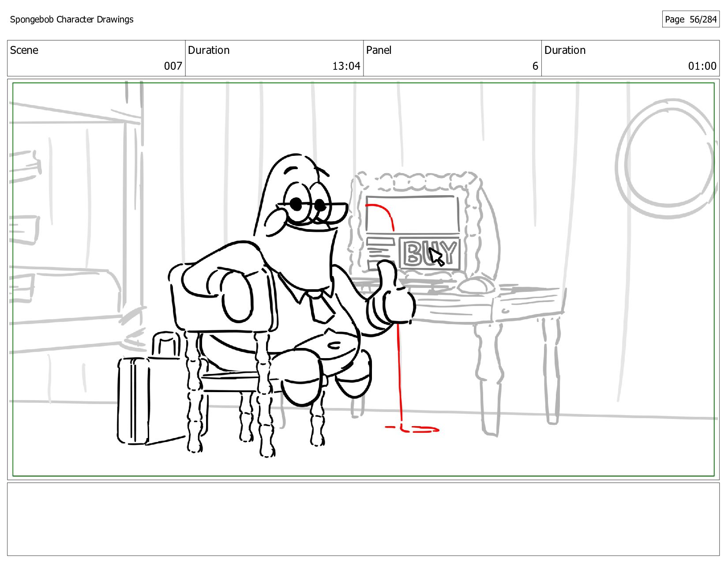728x563 pixels.
Task: Click the panel number '6'
Action: pyautogui.click(x=535, y=66)
